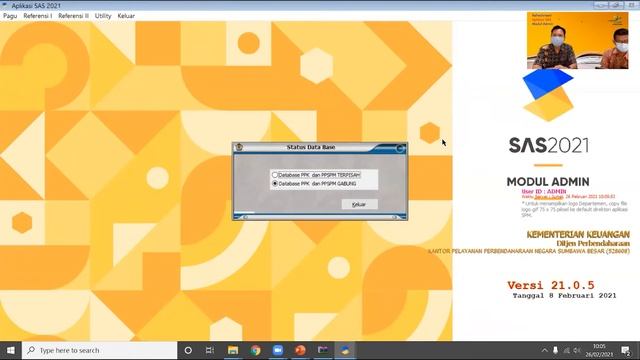Image resolution: width=640 pixels, height=360 pixels.
Task: Click Aplikasi SAS 2021 window icon
Action: (5, 5)
